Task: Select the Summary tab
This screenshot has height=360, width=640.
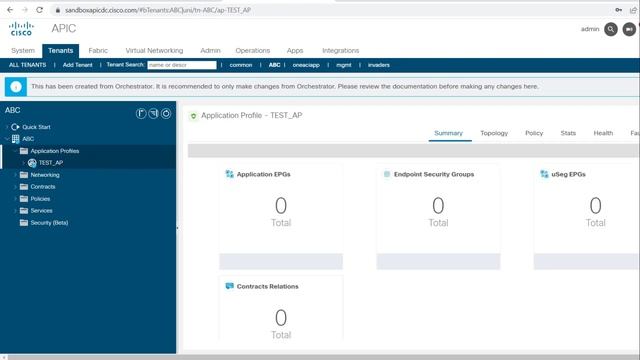Action: pyautogui.click(x=449, y=133)
